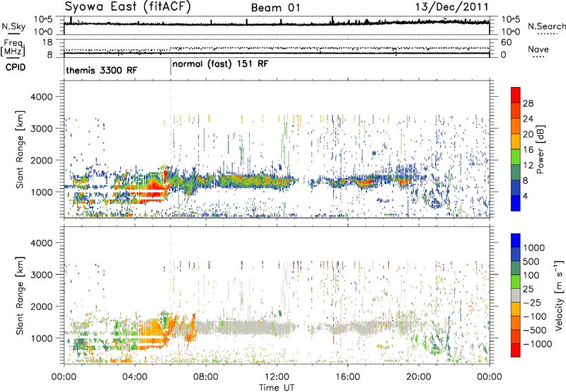This screenshot has height=392, width=566.
Task: Click the 'N.Search' legend label
Action: coord(546,26)
